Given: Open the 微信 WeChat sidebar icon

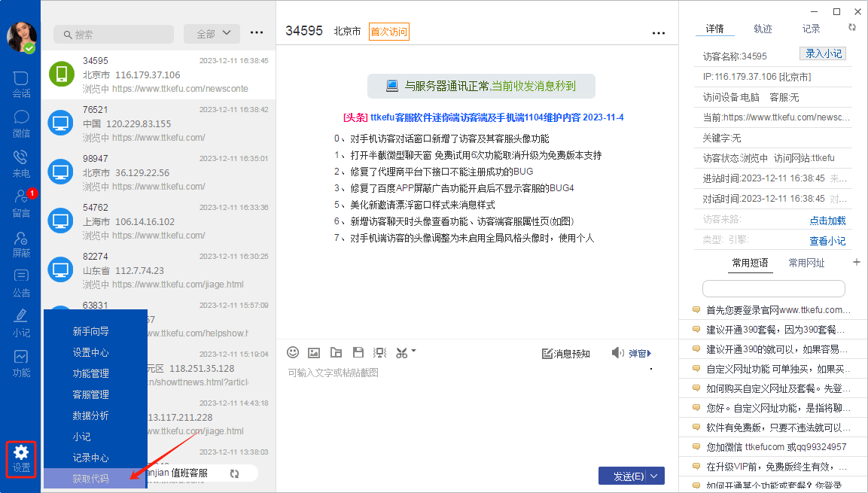Looking at the screenshot, I should point(21,124).
